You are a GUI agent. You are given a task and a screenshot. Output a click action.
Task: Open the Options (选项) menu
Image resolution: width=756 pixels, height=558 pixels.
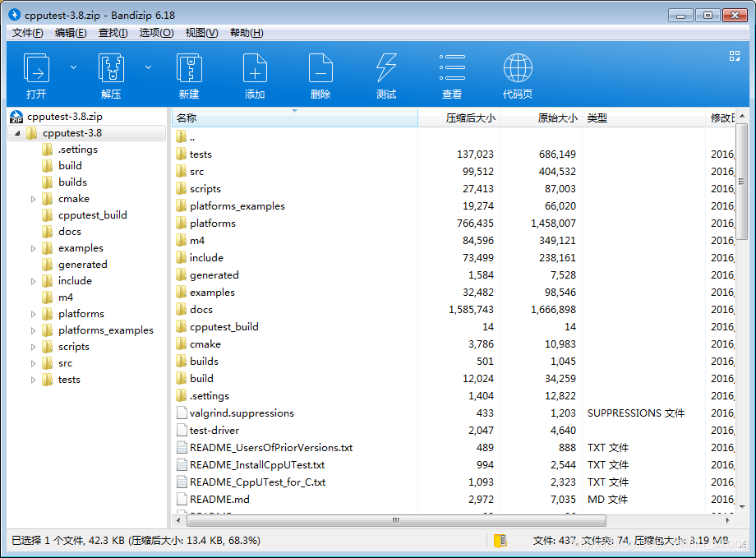[x=156, y=33]
